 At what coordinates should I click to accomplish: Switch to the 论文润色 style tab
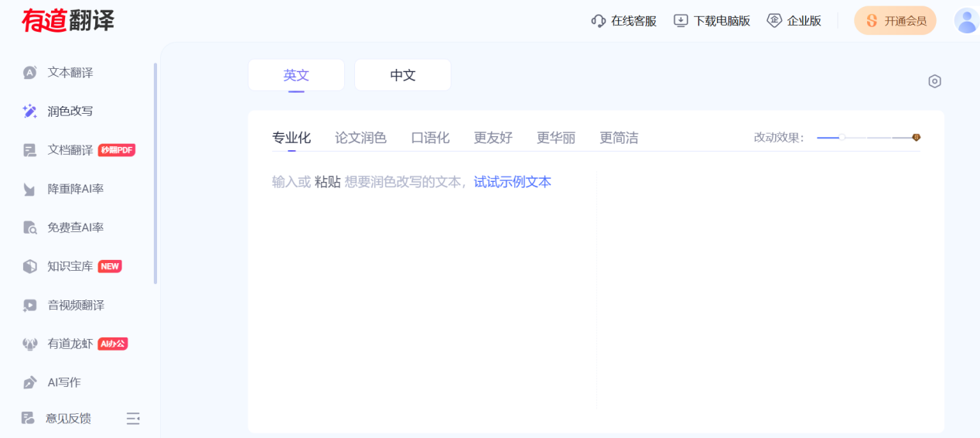point(360,138)
